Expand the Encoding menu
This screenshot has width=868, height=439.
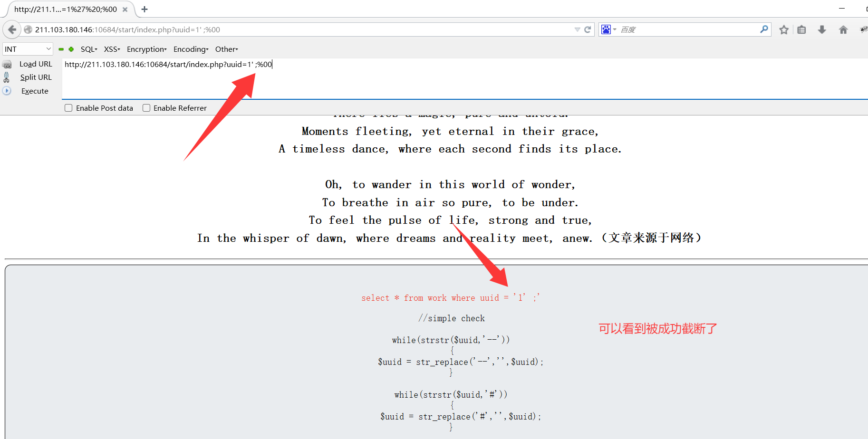pos(191,49)
